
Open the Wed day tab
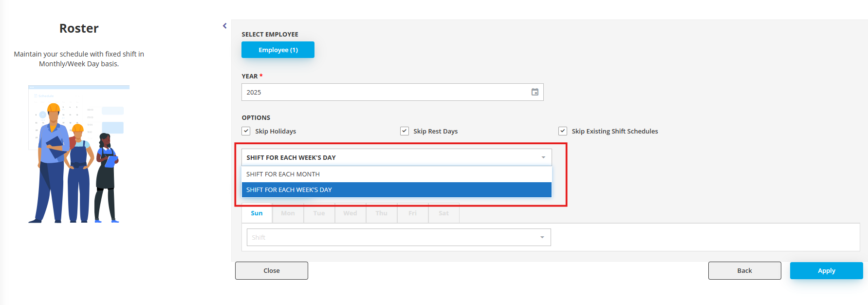pyautogui.click(x=350, y=213)
